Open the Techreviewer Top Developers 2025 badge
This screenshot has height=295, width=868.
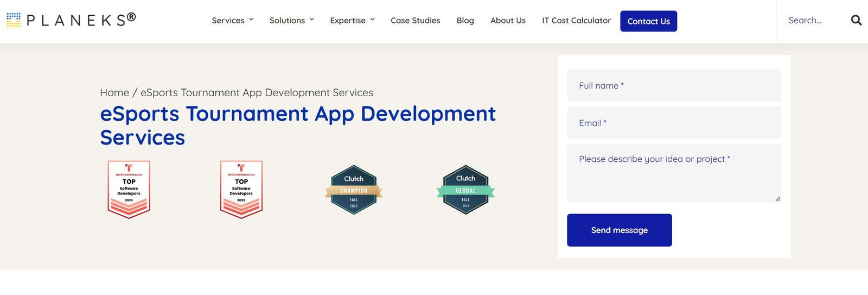coord(241,190)
